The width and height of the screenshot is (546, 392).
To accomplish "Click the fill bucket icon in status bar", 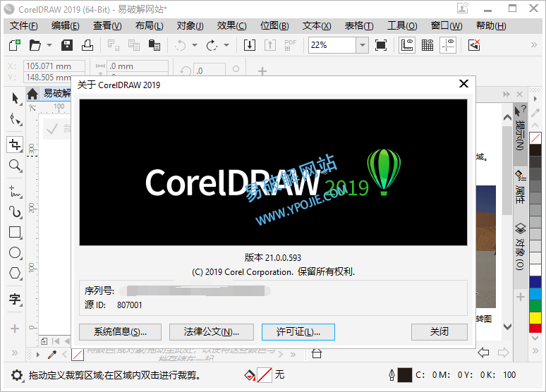I will (x=249, y=375).
